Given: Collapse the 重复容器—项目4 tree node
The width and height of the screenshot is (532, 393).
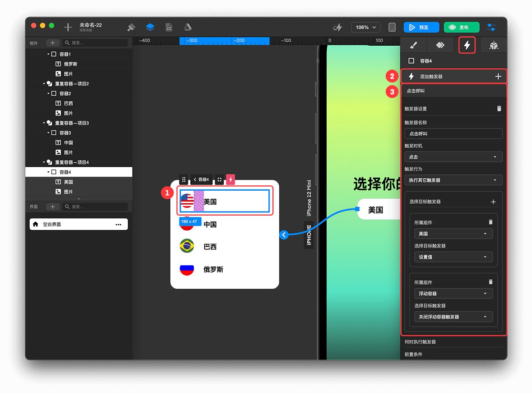Looking at the screenshot, I should click(x=44, y=162).
